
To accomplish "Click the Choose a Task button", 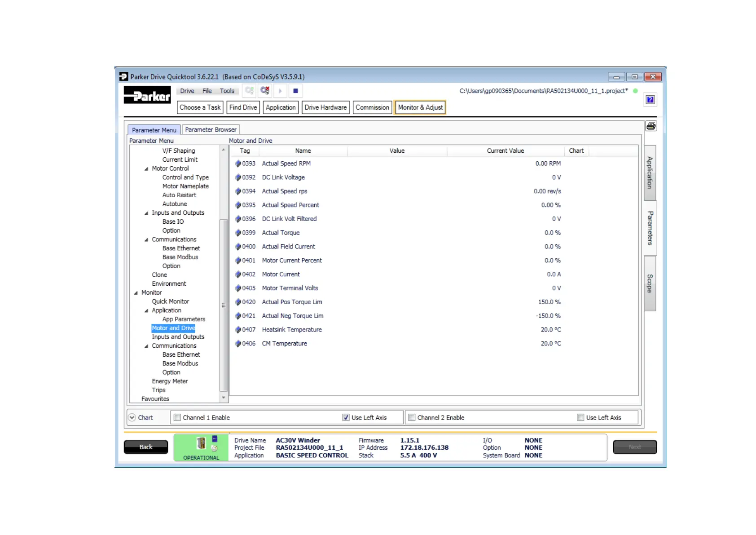I will click(200, 107).
